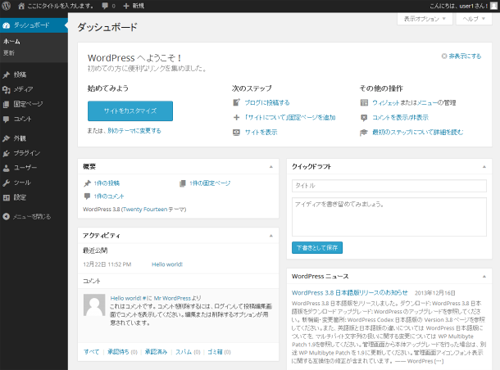Image resolution: width=500 pixels, height=370 pixels.
Task: Click the 投稿 pin icon in the sidebar
Action: pos(6,75)
